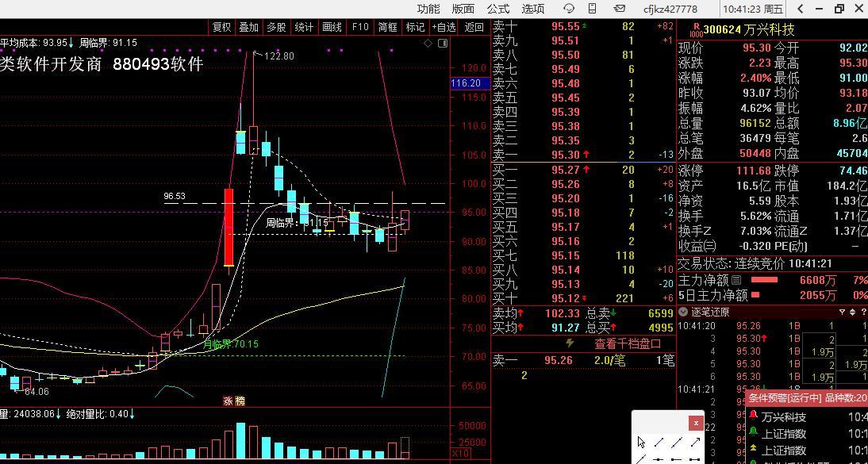Click the 周临界: 91.15 indicator label at top
The width and height of the screenshot is (868, 464).
(108, 43)
